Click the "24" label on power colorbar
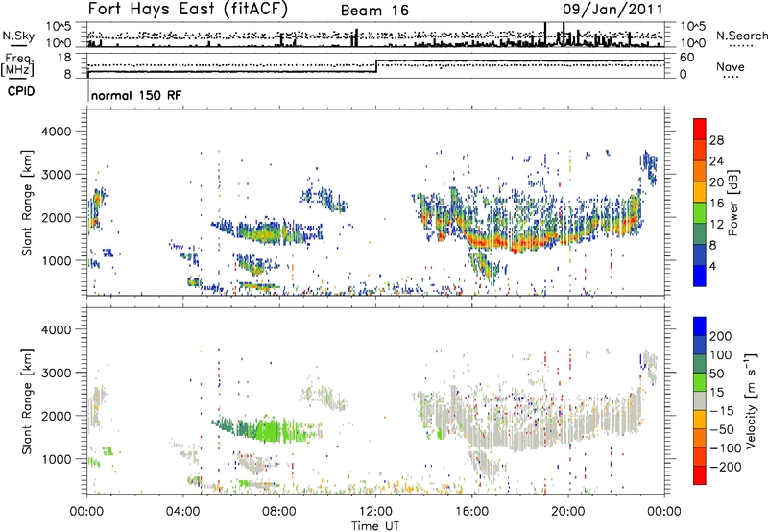This screenshot has height=532, width=768. (716, 161)
